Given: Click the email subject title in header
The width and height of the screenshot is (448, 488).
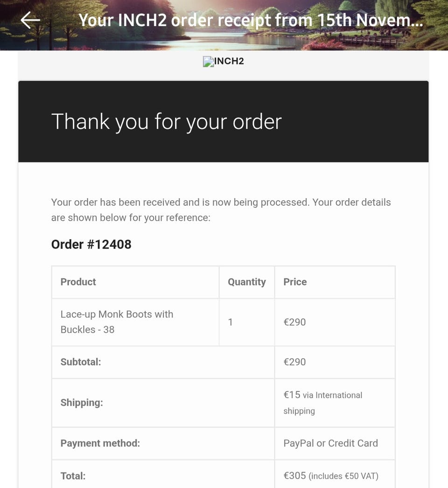Looking at the screenshot, I should 251,21.
